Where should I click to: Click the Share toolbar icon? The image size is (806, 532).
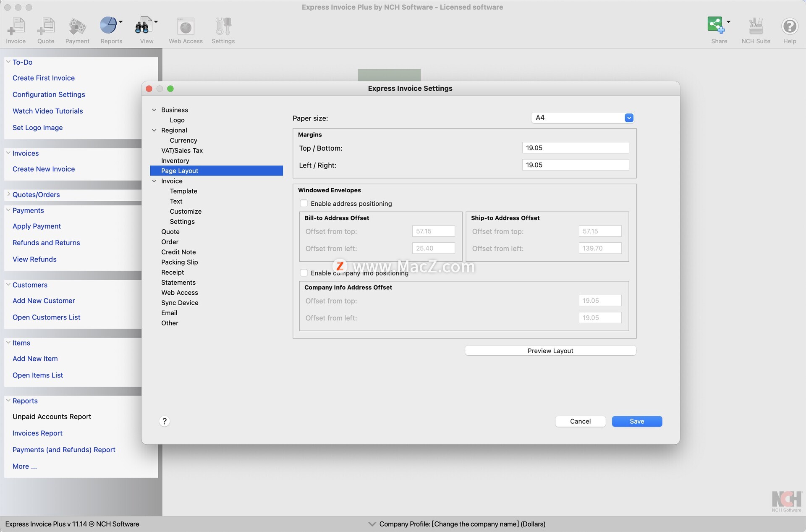point(716,25)
